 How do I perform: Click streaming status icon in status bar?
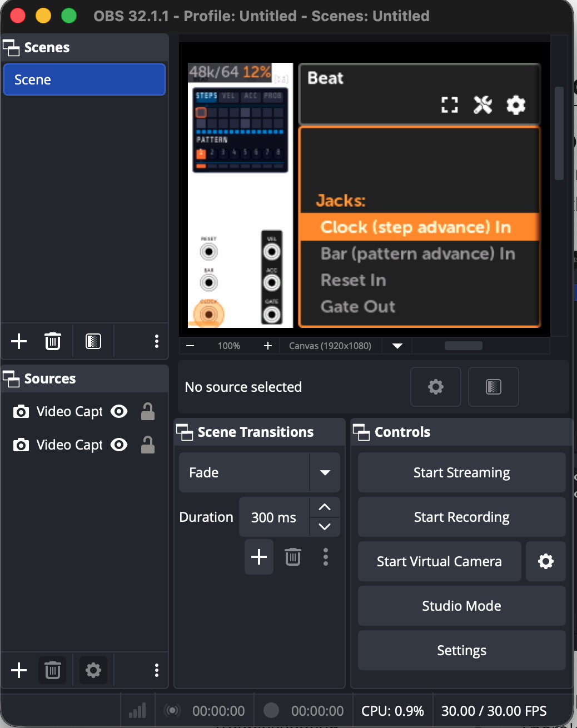pyautogui.click(x=172, y=710)
